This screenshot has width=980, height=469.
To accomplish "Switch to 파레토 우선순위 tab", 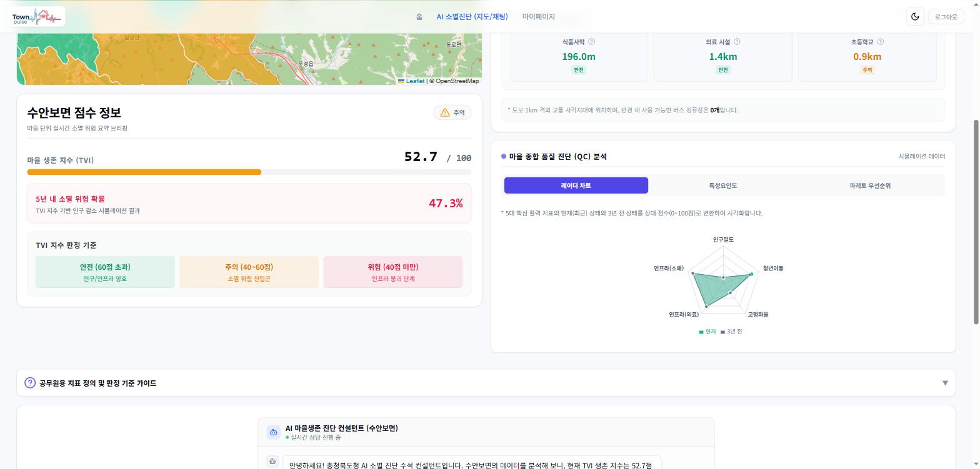I will pos(870,185).
